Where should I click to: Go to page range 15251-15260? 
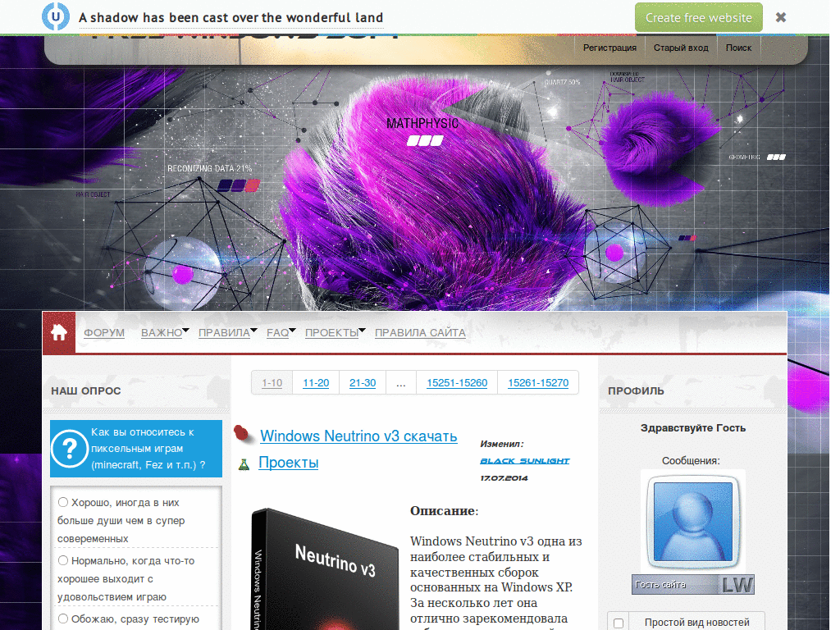pos(457,383)
